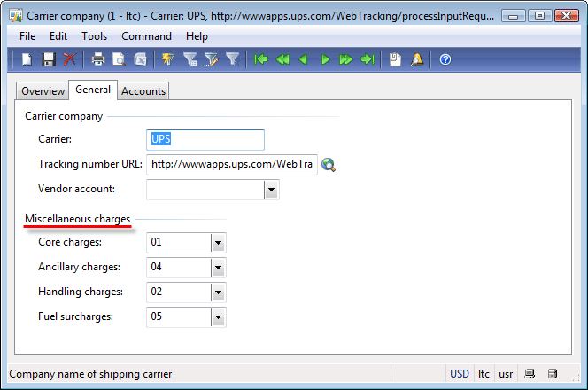588x390 pixels.
Task: Export to Excel toolbar icon
Action: pyautogui.click(x=140, y=59)
